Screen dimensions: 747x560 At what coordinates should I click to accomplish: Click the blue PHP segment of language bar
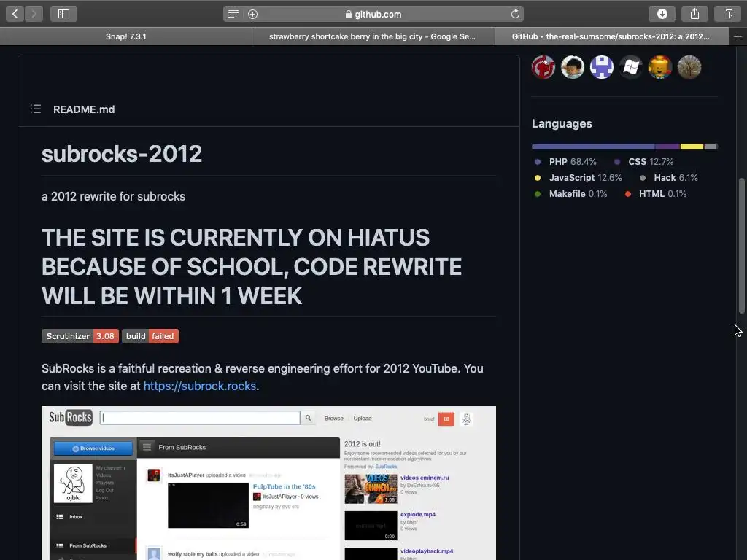click(x=593, y=147)
